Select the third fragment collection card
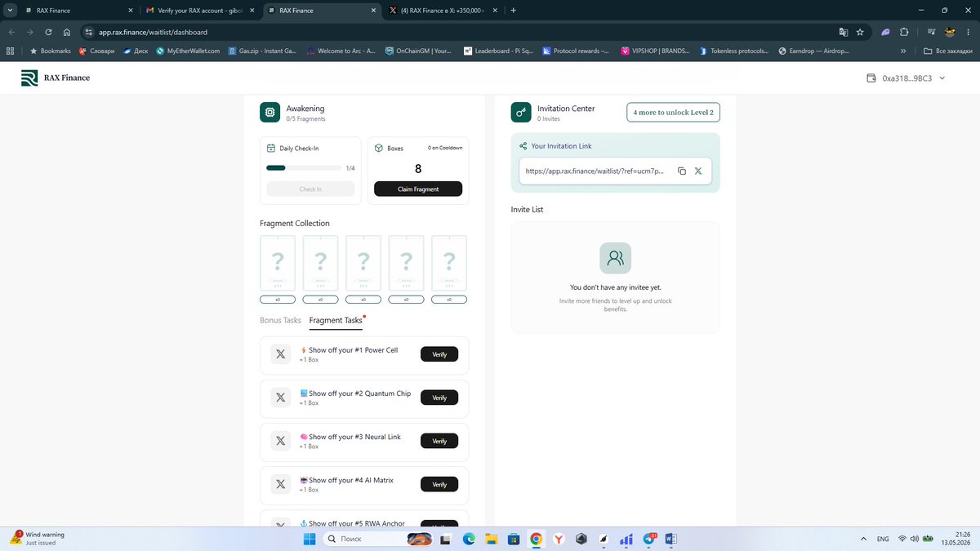This screenshot has height=551, width=980. coord(363,263)
